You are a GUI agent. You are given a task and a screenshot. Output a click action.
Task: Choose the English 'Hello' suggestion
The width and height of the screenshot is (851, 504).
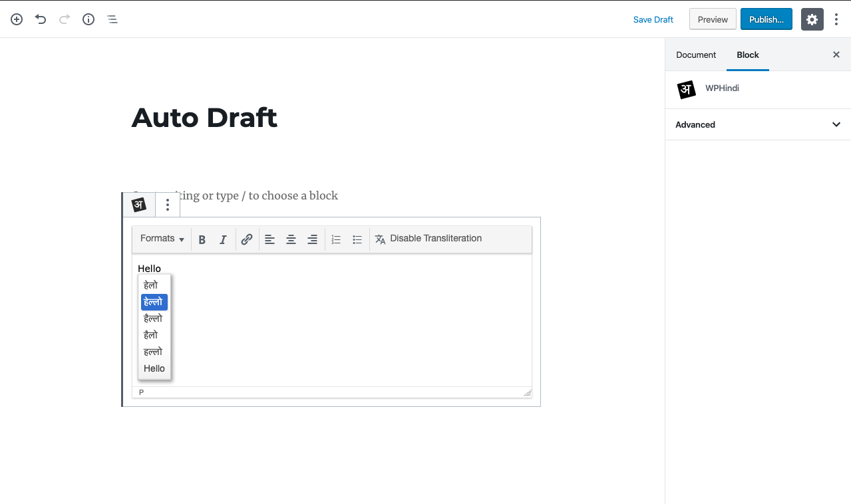click(154, 368)
